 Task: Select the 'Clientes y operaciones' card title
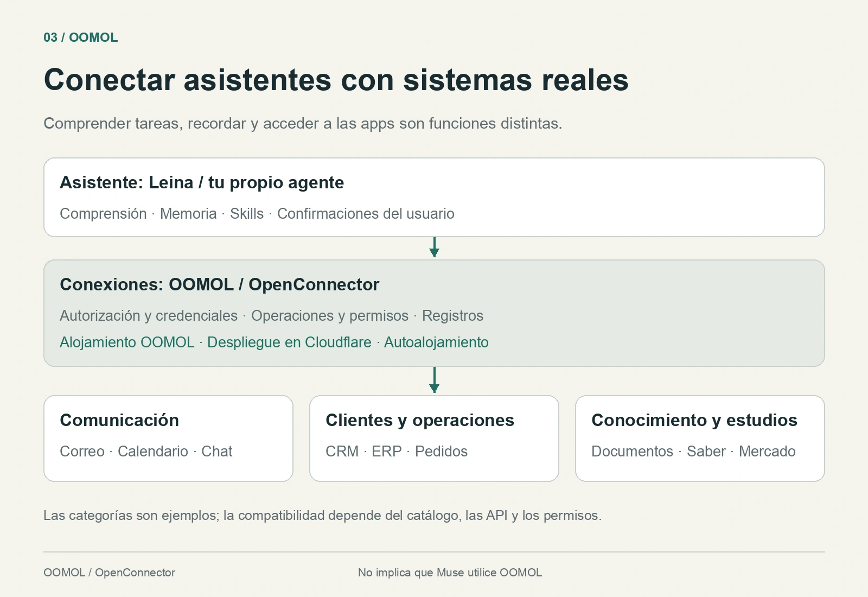pyautogui.click(x=420, y=421)
